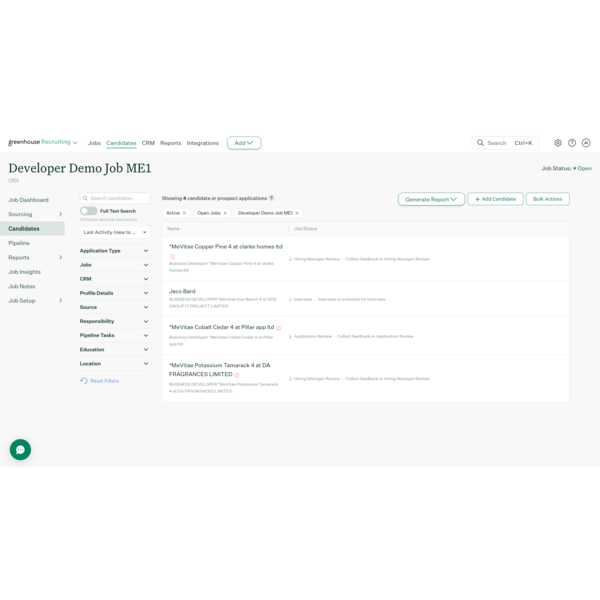
Task: Open the settings gear icon
Action: [558, 143]
